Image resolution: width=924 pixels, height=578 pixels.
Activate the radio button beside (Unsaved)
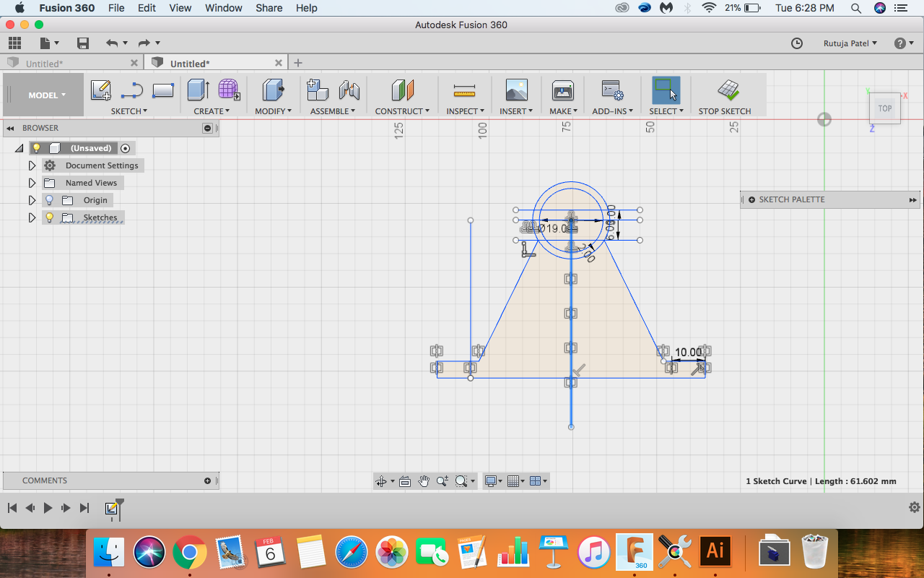126,148
